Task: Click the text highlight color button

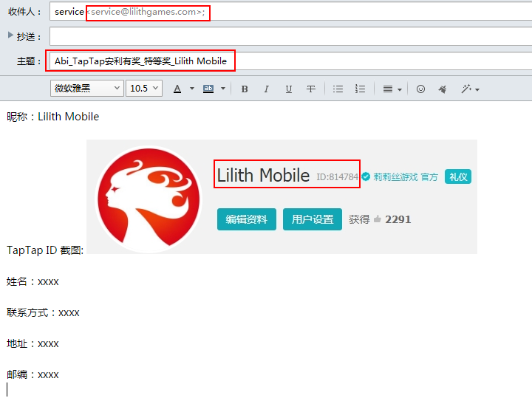Action: 208,89
